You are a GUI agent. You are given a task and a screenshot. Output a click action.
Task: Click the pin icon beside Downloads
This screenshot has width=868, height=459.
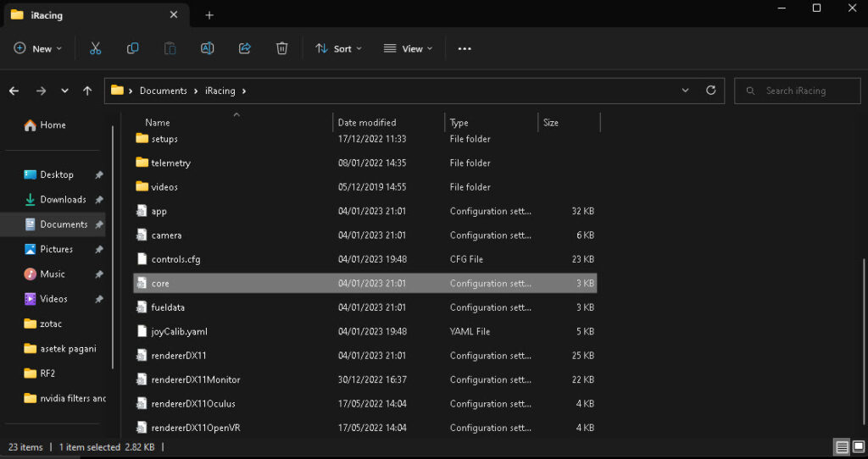pyautogui.click(x=99, y=200)
